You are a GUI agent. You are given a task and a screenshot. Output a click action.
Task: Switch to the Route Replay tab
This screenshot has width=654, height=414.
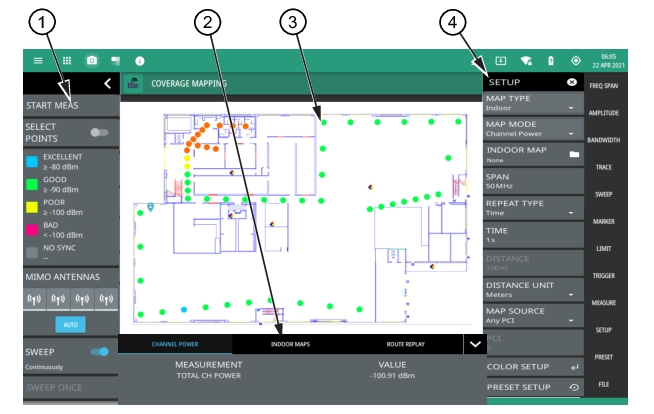(404, 344)
